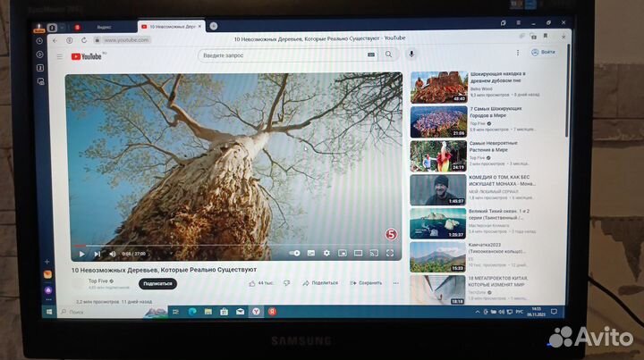Open the video about древнем дубовом пне
Screen dimensions: 644x360
498,77
